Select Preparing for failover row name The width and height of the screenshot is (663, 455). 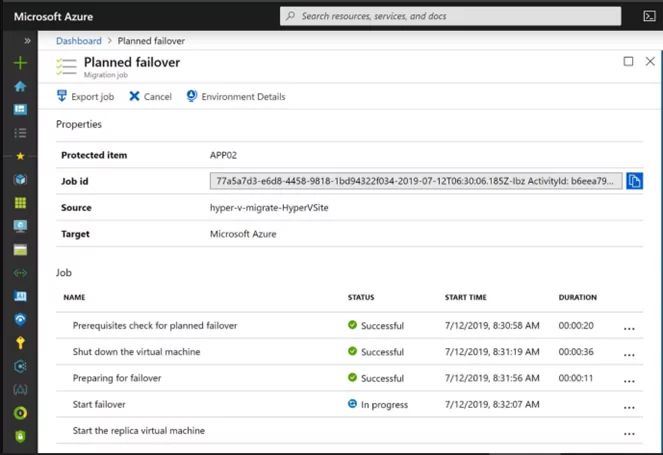click(117, 378)
